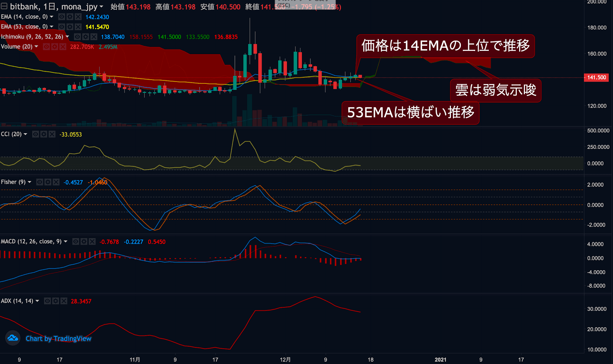Image resolution: width=613 pixels, height=364 pixels.
Task: Open Ichimoku indicator settings gear
Action: [85, 37]
